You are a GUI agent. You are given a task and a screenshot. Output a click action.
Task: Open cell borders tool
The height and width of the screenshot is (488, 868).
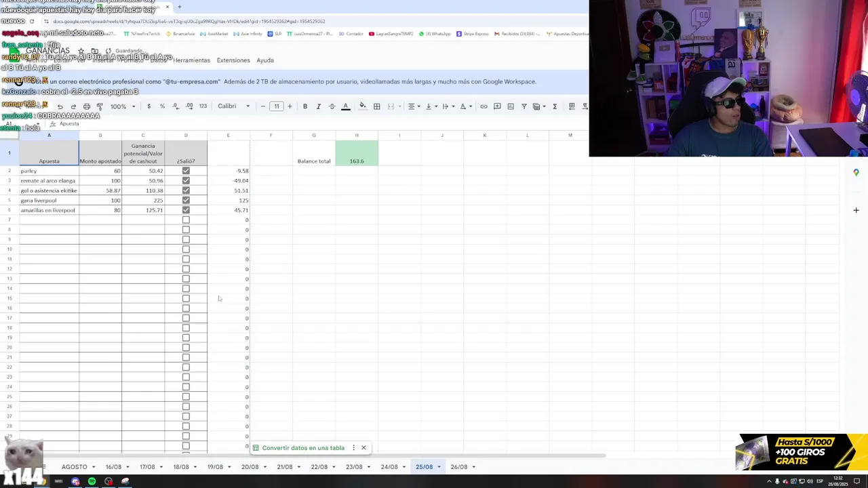click(x=377, y=106)
